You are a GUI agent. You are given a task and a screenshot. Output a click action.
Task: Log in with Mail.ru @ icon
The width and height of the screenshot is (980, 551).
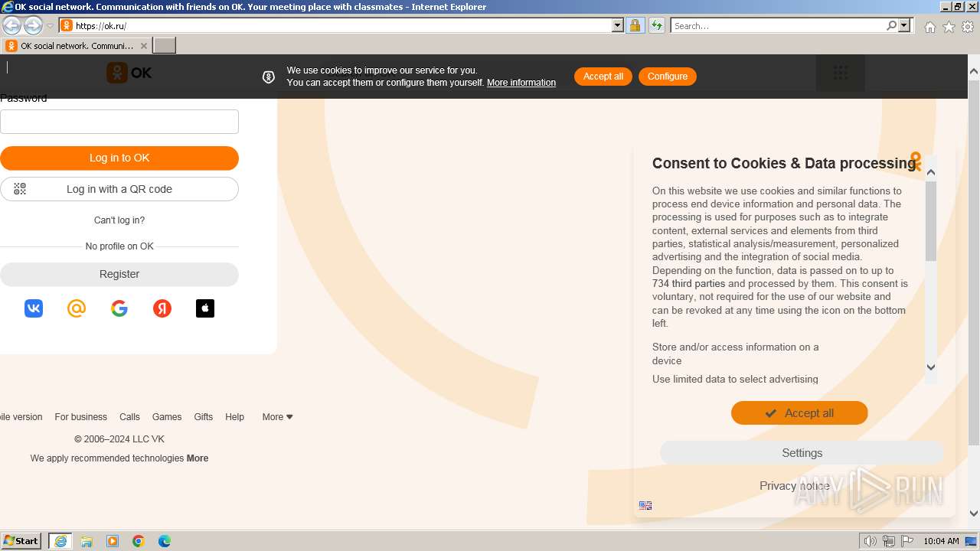pos(77,308)
